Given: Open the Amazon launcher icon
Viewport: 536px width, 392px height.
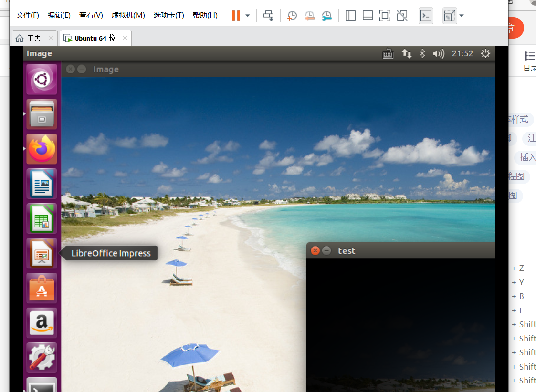Looking at the screenshot, I should point(42,323).
